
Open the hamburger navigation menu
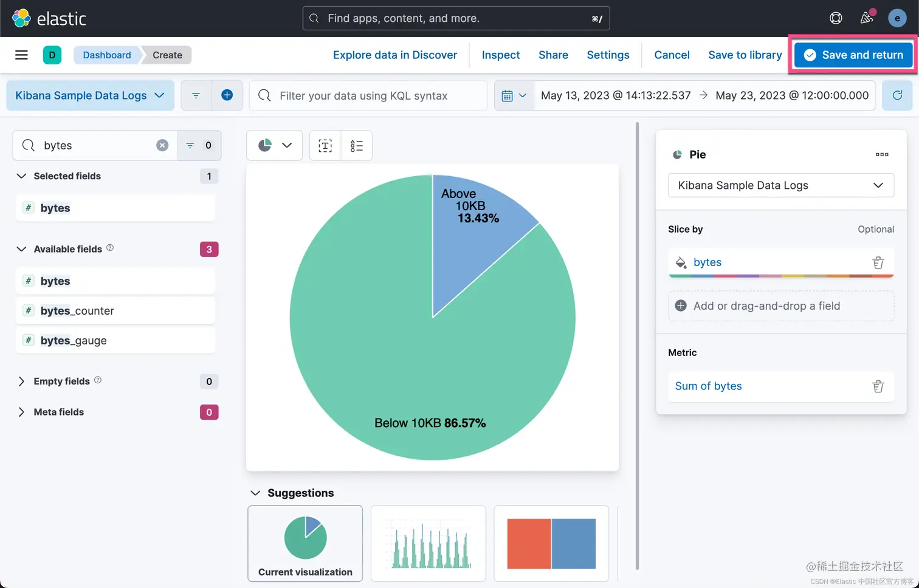click(21, 55)
